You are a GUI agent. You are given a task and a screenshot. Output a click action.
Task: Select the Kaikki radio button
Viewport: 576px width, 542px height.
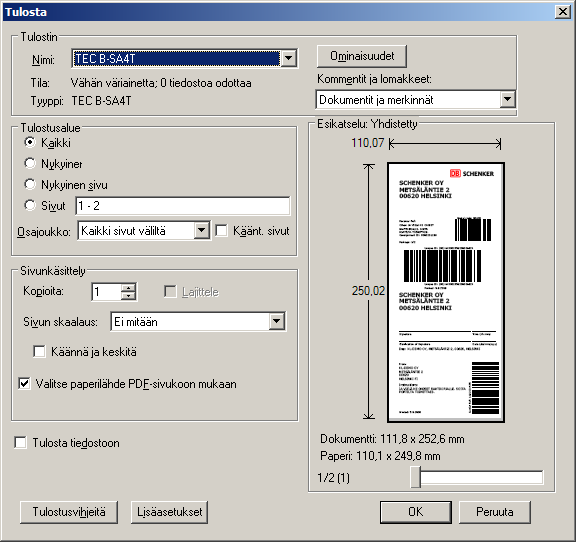(x=30, y=142)
